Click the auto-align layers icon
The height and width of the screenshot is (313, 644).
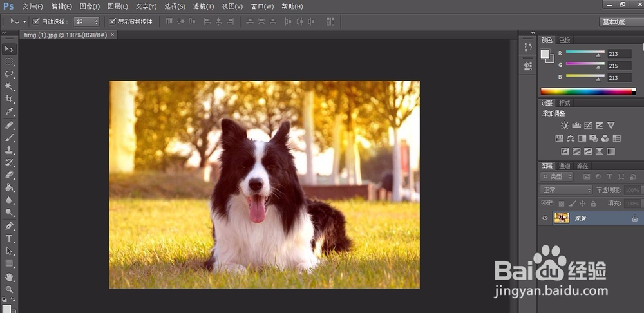pyautogui.click(x=330, y=21)
